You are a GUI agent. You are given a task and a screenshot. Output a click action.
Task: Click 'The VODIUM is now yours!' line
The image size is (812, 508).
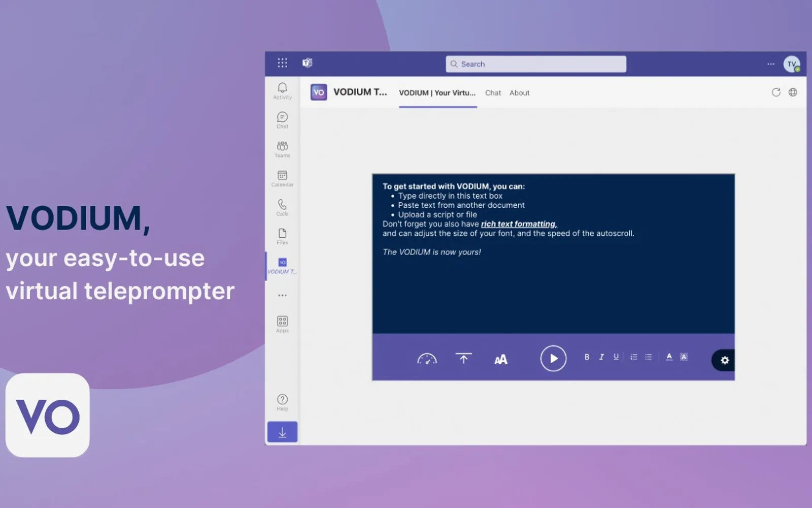tap(431, 252)
